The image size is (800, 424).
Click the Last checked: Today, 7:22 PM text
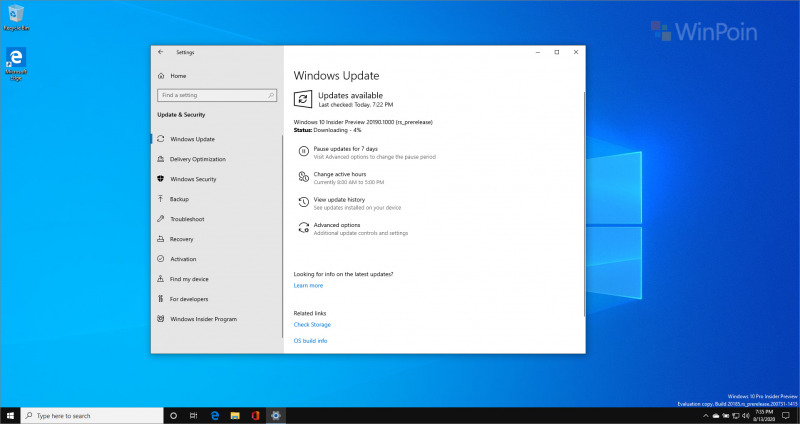pos(356,105)
